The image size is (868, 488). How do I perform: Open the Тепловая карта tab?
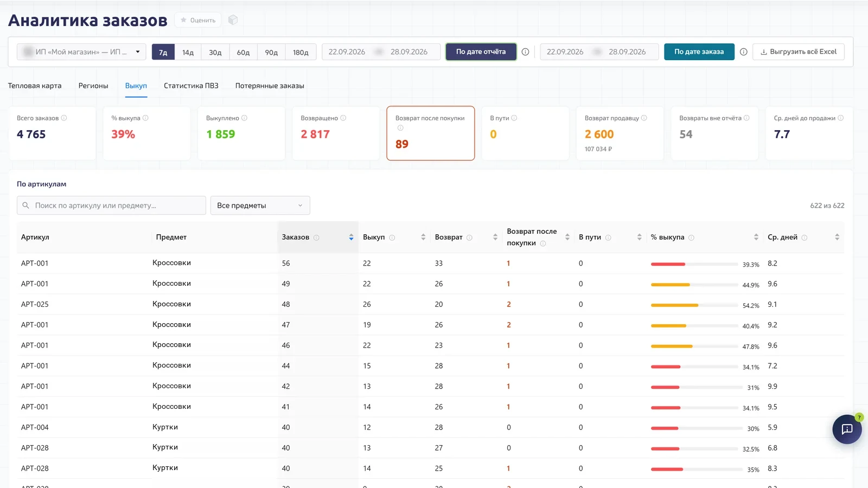[35, 86]
